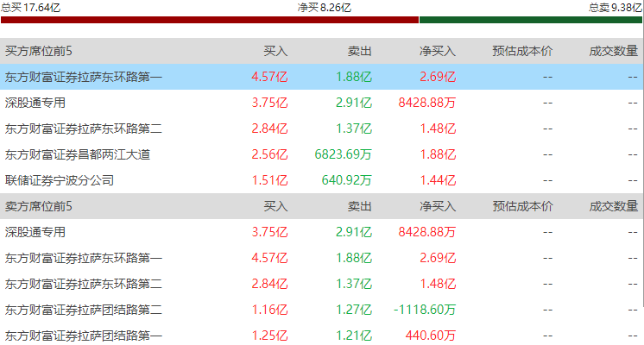Click 净买入 column header in 卖方席位前5 header row
Image resolution: width=644 pixels, height=345 pixels.
pyautogui.click(x=438, y=206)
